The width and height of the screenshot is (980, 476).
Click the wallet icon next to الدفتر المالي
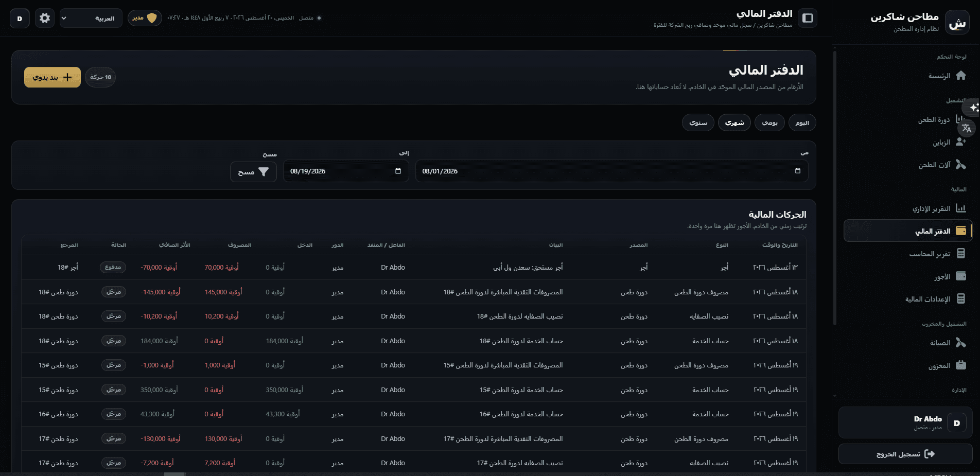[x=960, y=231]
